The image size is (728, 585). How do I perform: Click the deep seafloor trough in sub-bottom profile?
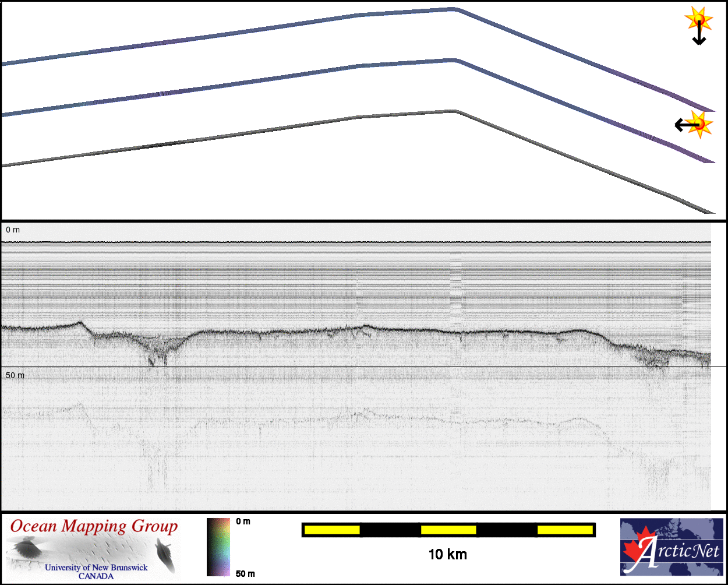point(156,351)
